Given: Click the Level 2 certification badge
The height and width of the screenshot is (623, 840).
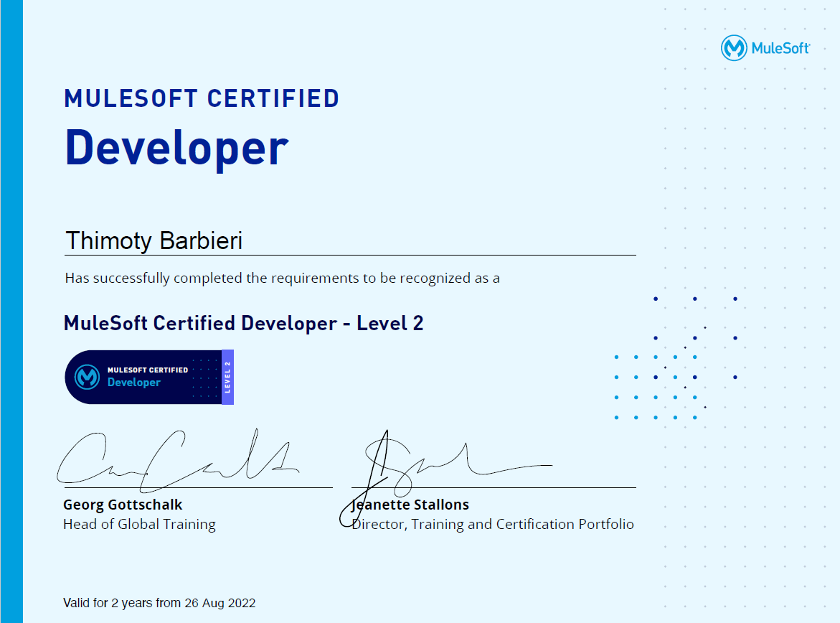Looking at the screenshot, I should 148,377.
